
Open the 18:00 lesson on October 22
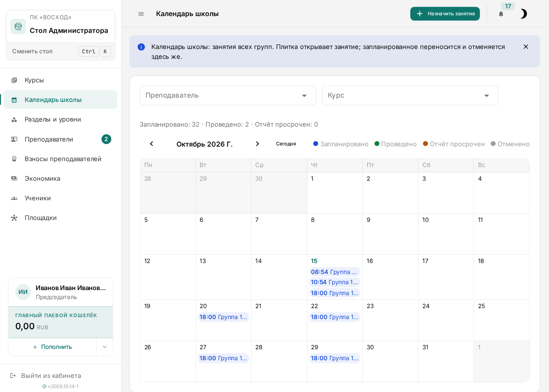(334, 317)
